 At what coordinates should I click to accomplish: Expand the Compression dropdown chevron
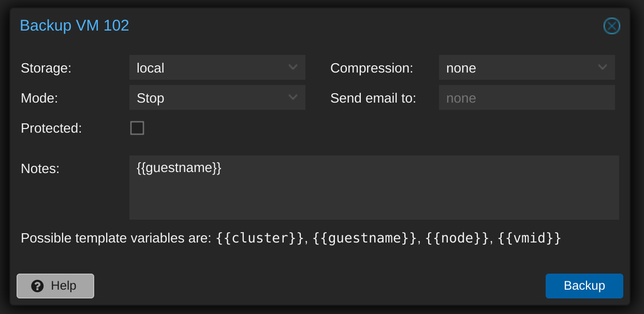pyautogui.click(x=602, y=67)
